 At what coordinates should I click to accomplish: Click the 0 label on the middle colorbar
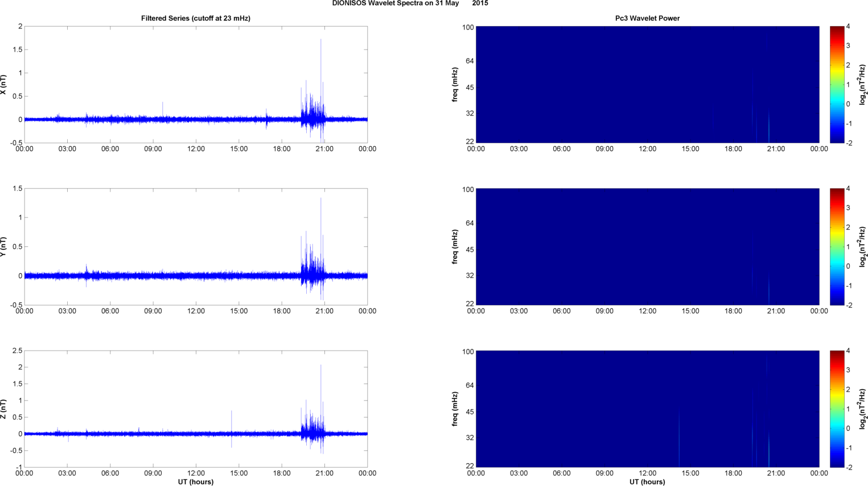(848, 266)
